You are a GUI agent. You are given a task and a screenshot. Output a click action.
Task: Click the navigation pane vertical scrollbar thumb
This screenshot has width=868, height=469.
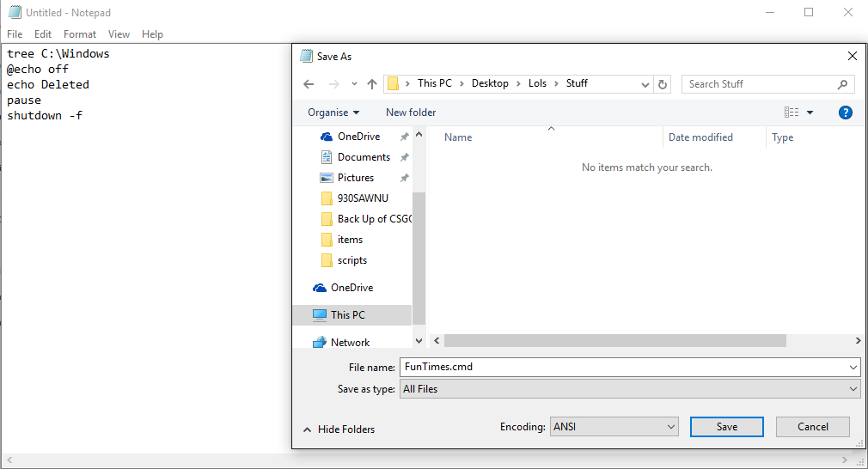click(419, 259)
